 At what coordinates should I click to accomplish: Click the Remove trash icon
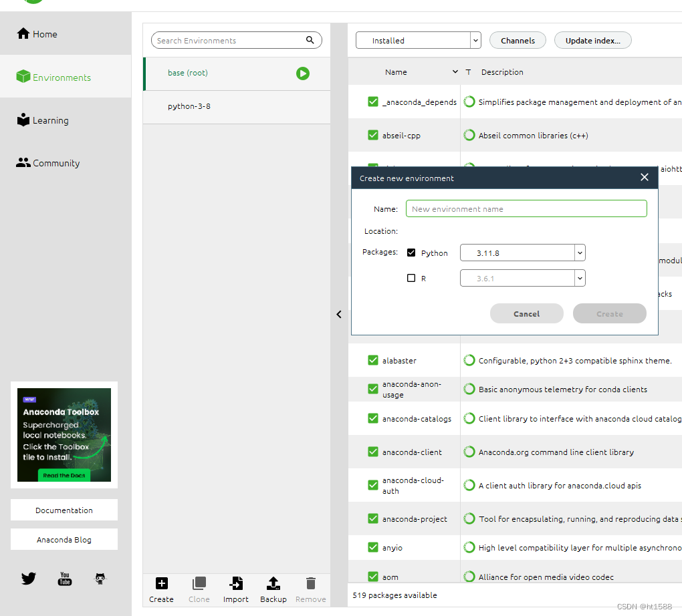pos(310,583)
